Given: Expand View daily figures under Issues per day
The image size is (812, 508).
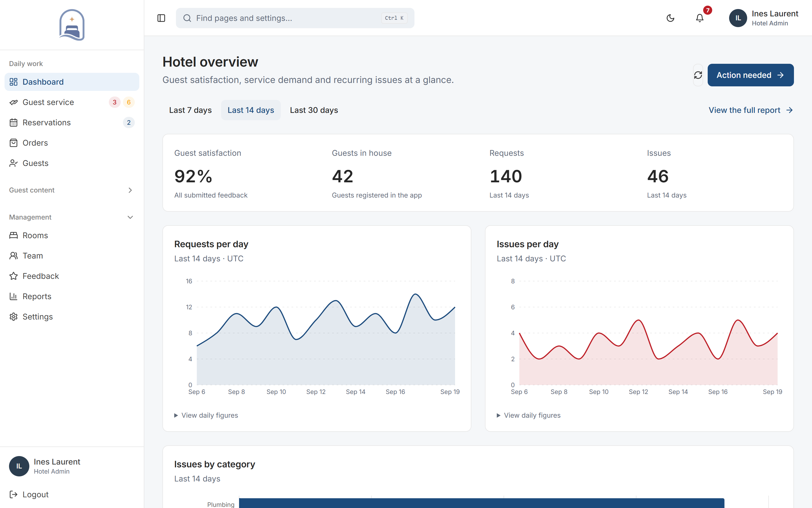Looking at the screenshot, I should point(528,415).
